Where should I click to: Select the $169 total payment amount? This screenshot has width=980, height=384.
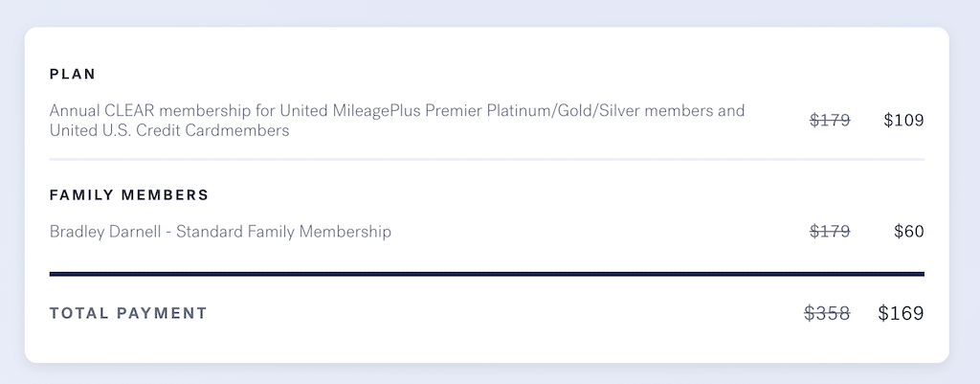pos(901,313)
